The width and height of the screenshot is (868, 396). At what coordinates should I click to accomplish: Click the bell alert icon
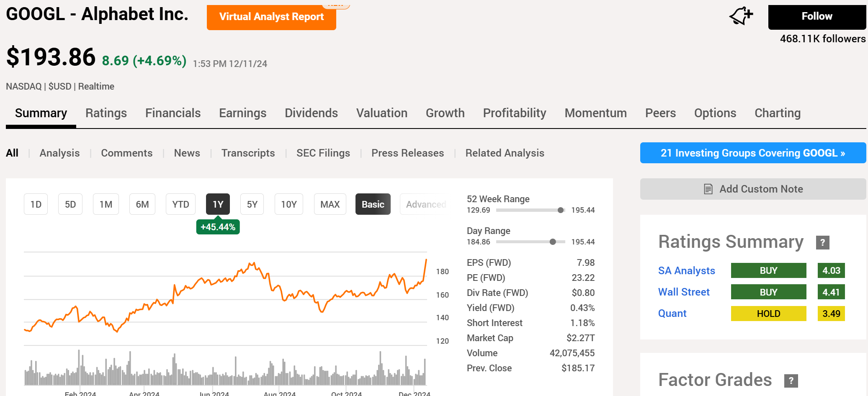pos(741,16)
